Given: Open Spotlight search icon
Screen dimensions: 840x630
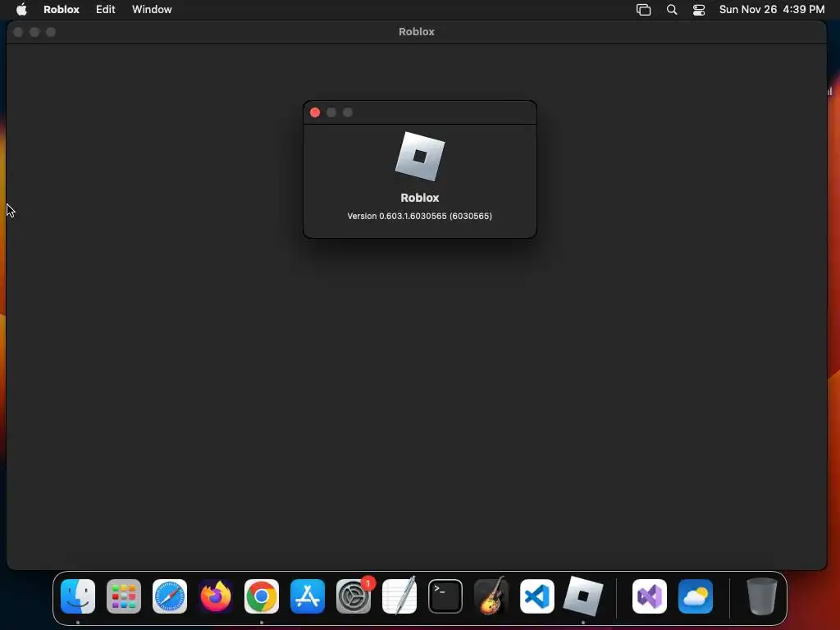Looking at the screenshot, I should tap(672, 10).
